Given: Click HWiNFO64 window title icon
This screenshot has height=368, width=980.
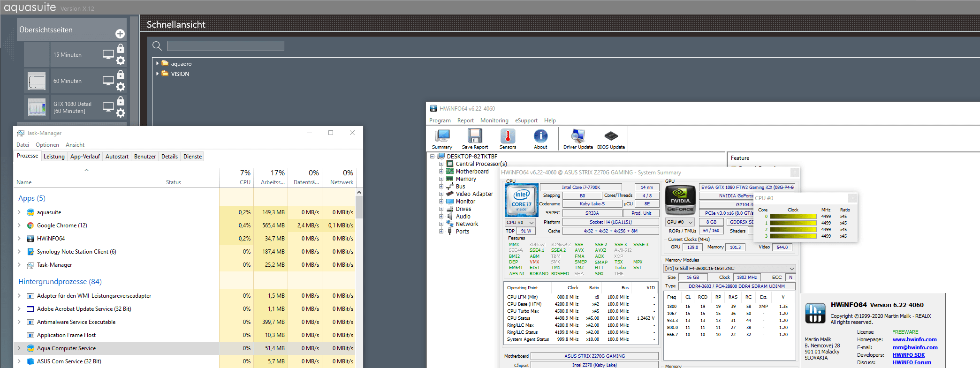Looking at the screenshot, I should click(433, 108).
